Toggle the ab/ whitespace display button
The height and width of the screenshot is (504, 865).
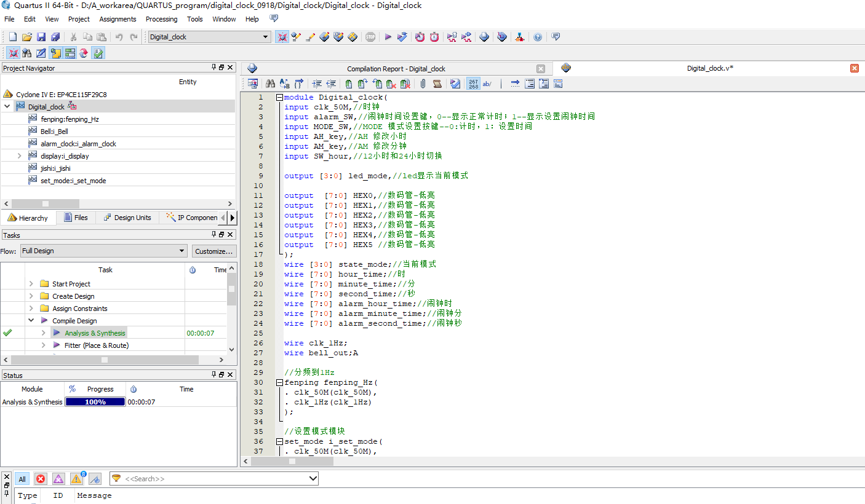[487, 84]
